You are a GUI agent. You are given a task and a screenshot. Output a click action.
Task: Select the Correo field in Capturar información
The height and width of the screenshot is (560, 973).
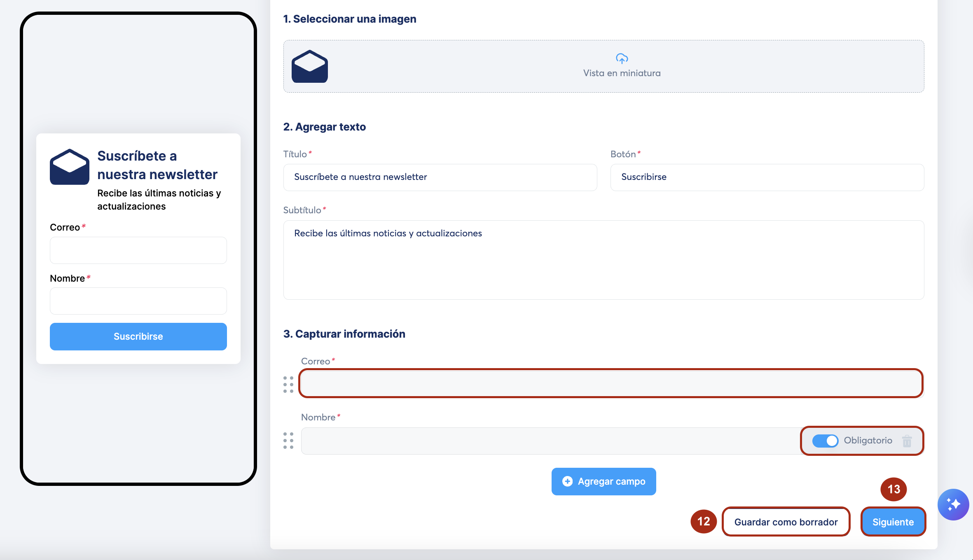click(610, 384)
